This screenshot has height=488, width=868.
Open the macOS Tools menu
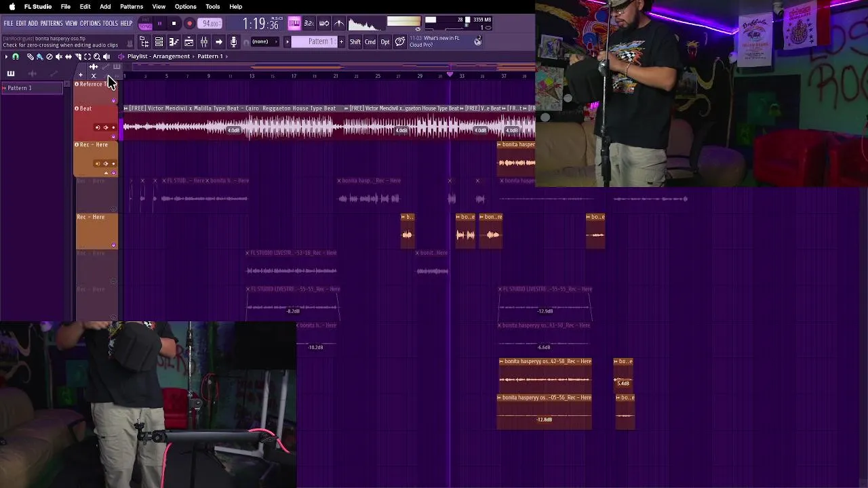(212, 6)
